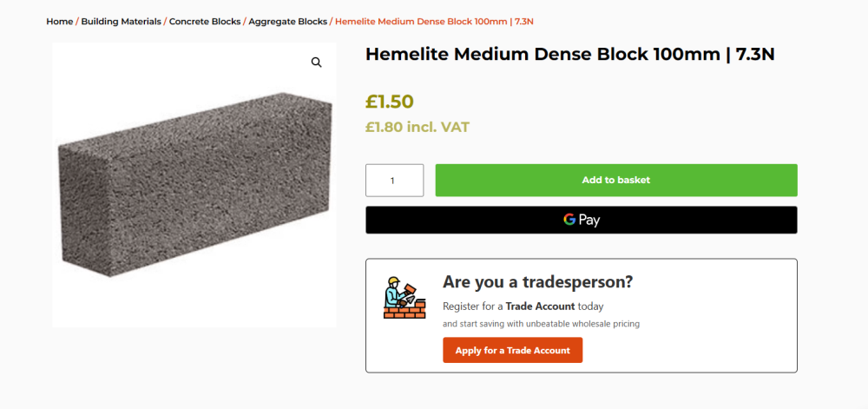Click the £1.80 incl. VAT price
Image resolution: width=868 pixels, height=409 pixels.
click(x=418, y=127)
